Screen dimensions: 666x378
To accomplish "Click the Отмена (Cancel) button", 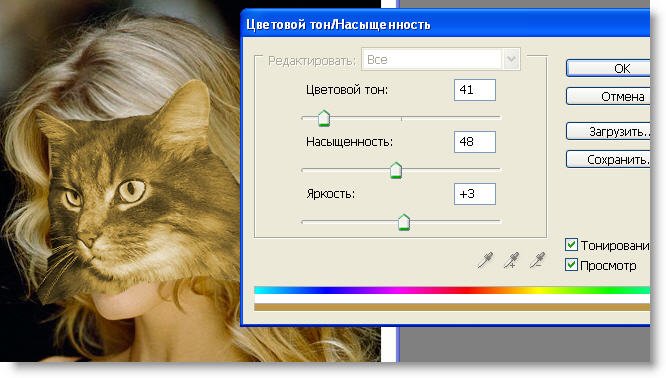I will click(x=608, y=96).
